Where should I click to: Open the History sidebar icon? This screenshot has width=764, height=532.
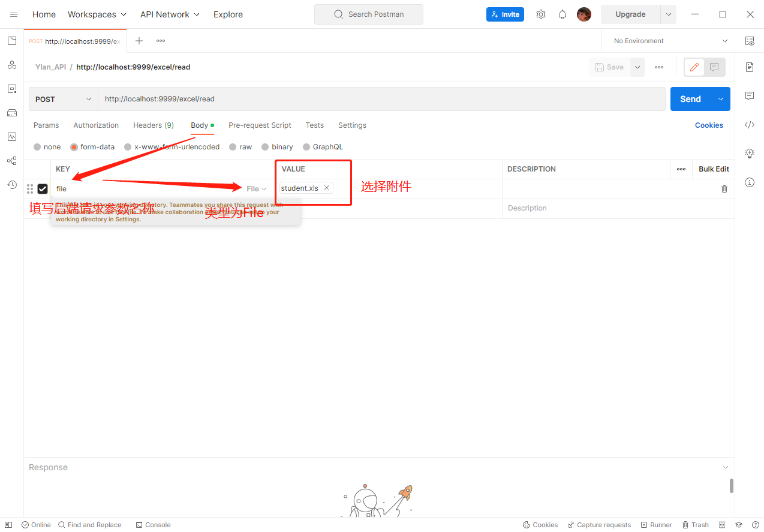tap(12, 185)
